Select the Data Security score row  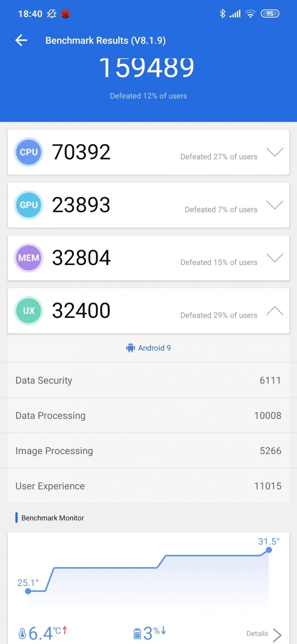point(148,380)
